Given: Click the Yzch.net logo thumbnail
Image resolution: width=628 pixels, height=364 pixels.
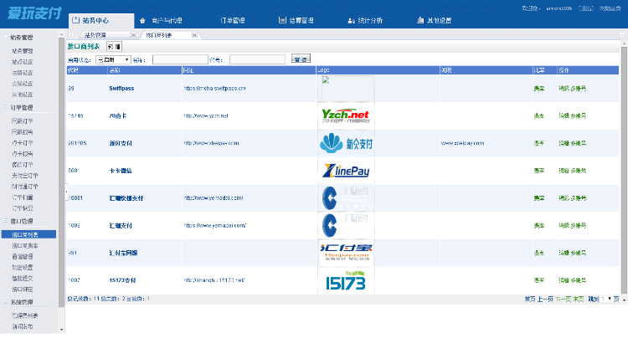Looking at the screenshot, I should [x=346, y=115].
